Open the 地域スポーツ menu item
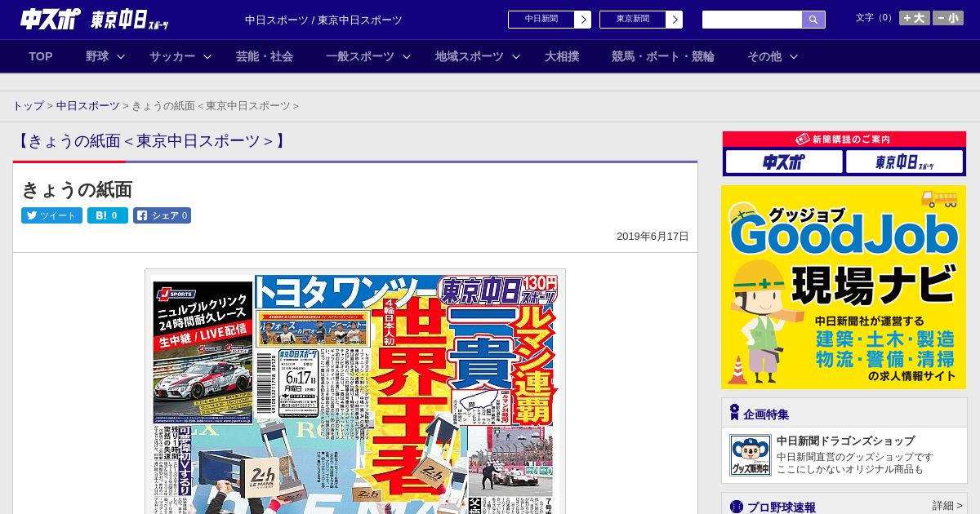The image size is (980, 514). [470, 56]
